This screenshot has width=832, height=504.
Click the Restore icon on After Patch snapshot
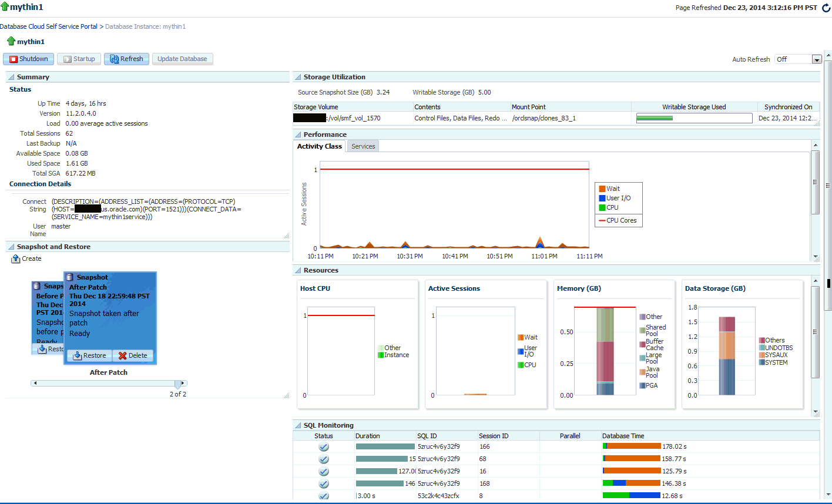[78, 355]
